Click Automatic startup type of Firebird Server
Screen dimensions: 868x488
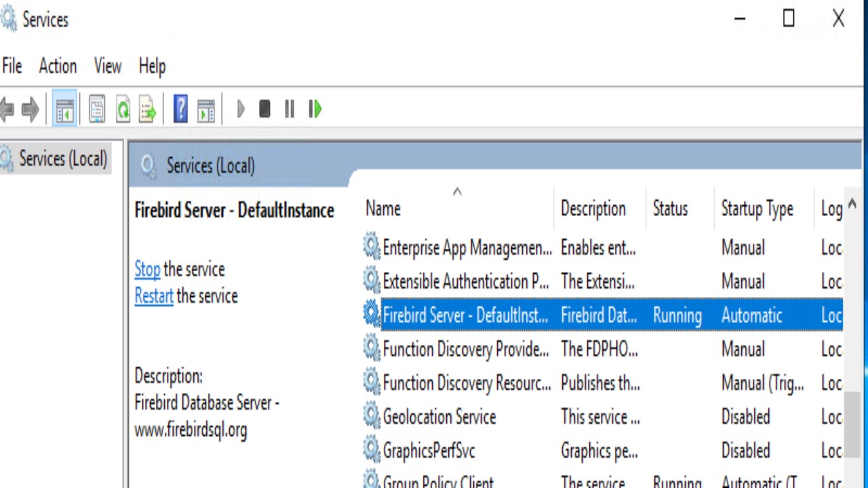point(752,315)
